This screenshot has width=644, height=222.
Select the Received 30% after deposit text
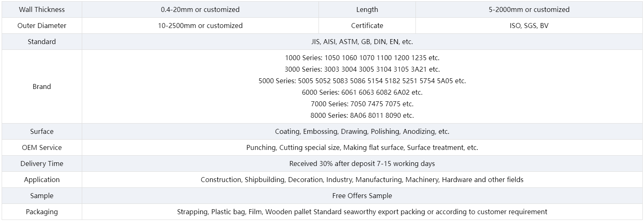tap(362, 164)
